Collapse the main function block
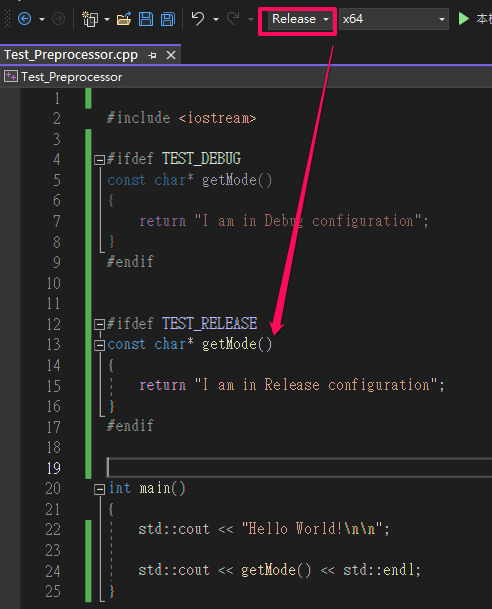492x609 pixels. [99, 489]
